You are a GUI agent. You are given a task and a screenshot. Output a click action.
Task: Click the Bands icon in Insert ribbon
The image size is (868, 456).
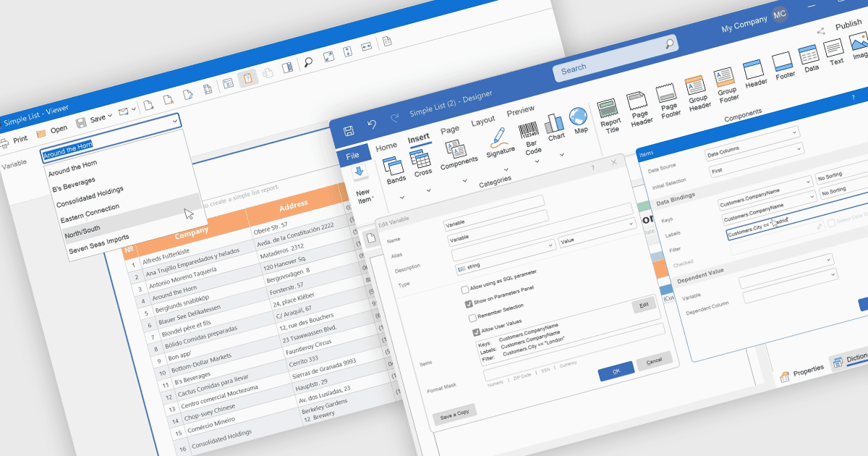click(x=393, y=166)
